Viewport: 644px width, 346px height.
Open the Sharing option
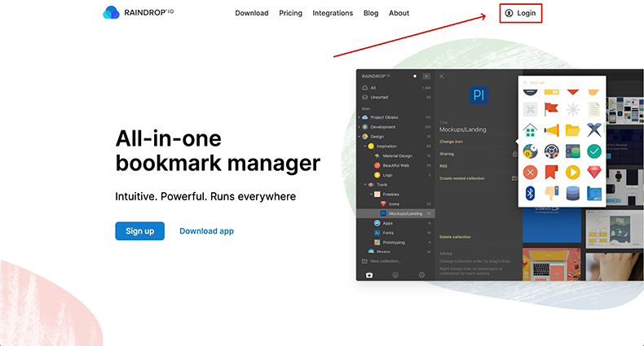[447, 154]
